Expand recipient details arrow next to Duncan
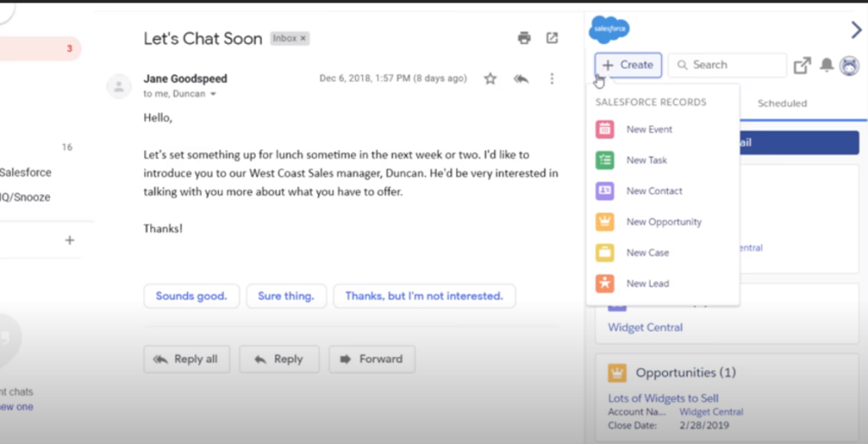Image resolution: width=868 pixels, height=444 pixels. tap(214, 94)
